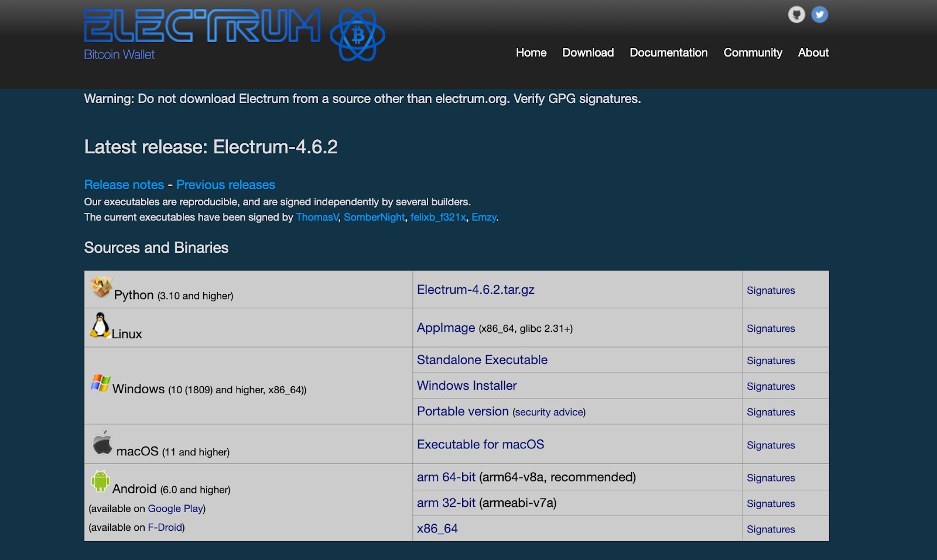937x560 pixels.
Task: Open the F-Droid link
Action: (165, 527)
